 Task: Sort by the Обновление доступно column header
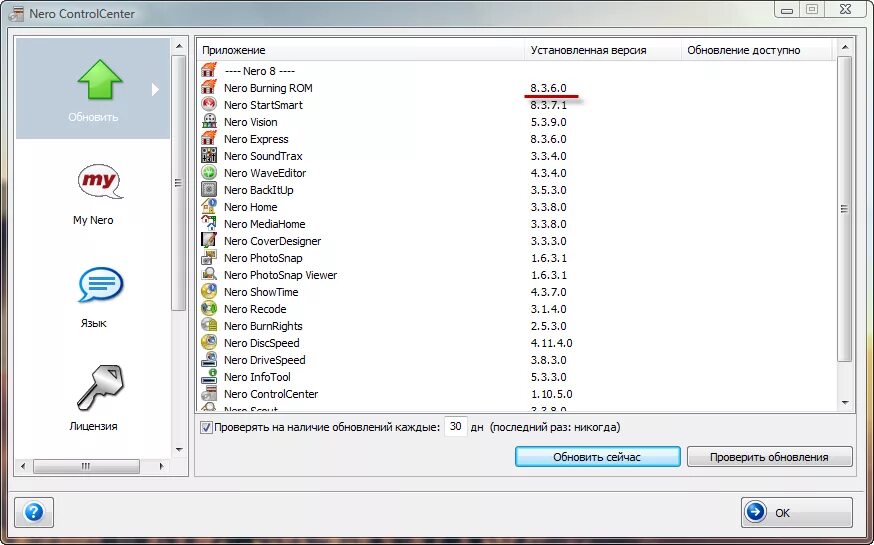point(756,50)
